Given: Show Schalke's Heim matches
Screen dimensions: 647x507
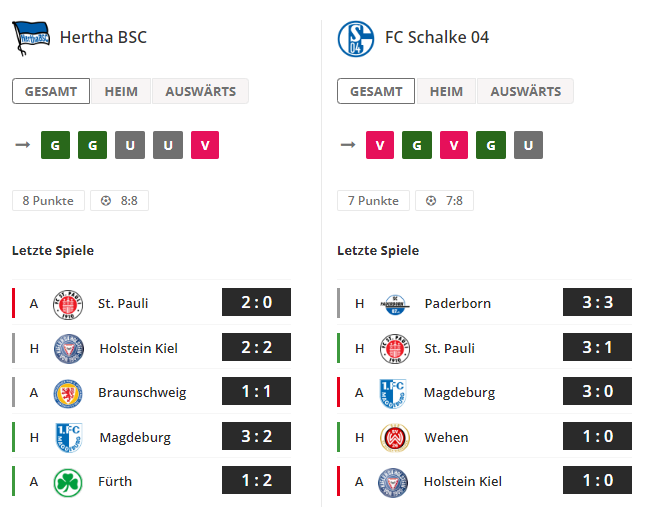Looking at the screenshot, I should click(446, 91).
